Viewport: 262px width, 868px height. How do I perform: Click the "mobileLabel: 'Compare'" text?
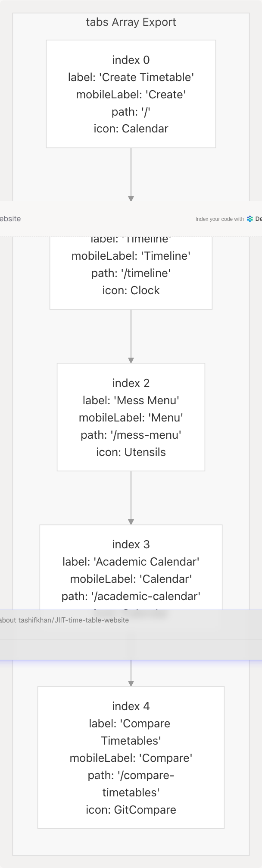point(131,758)
